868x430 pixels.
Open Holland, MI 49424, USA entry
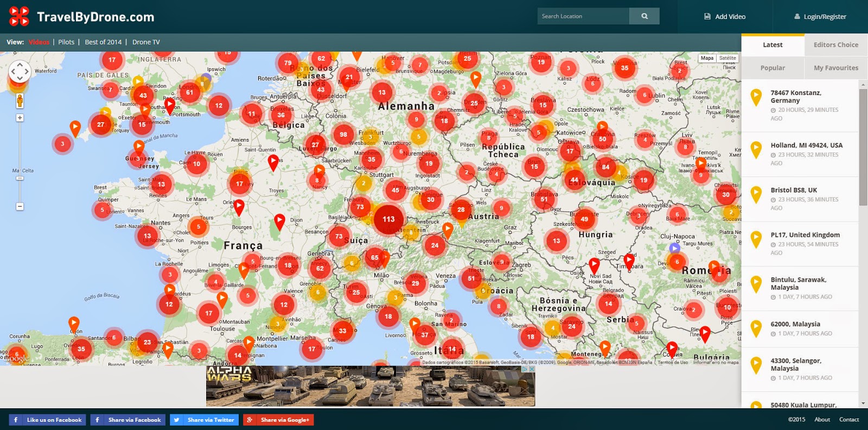(x=800, y=154)
